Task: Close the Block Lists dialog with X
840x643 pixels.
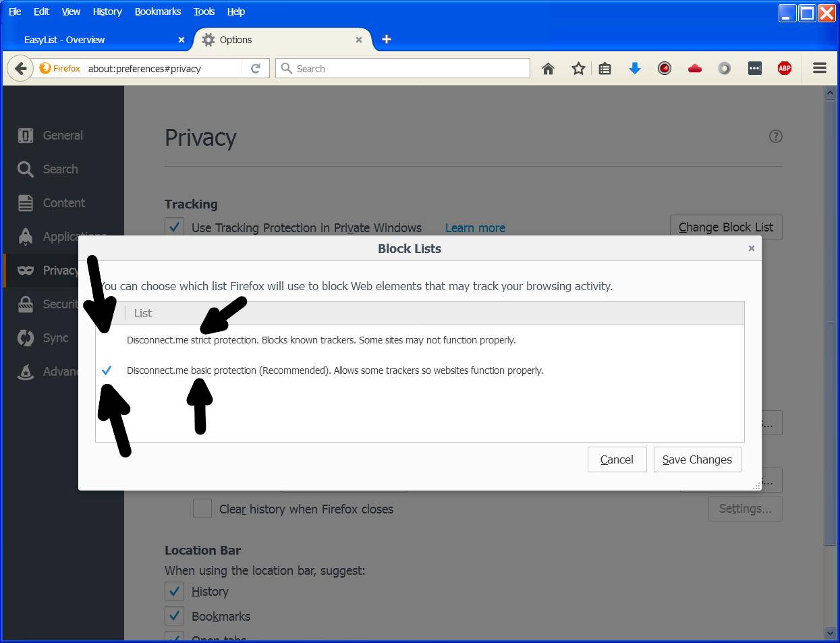Action: [751, 248]
